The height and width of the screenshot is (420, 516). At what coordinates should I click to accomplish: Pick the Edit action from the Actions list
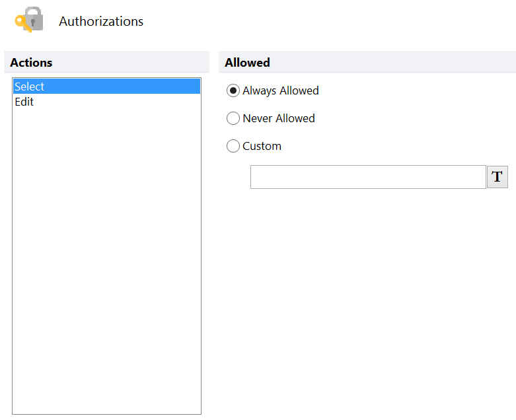click(x=24, y=102)
